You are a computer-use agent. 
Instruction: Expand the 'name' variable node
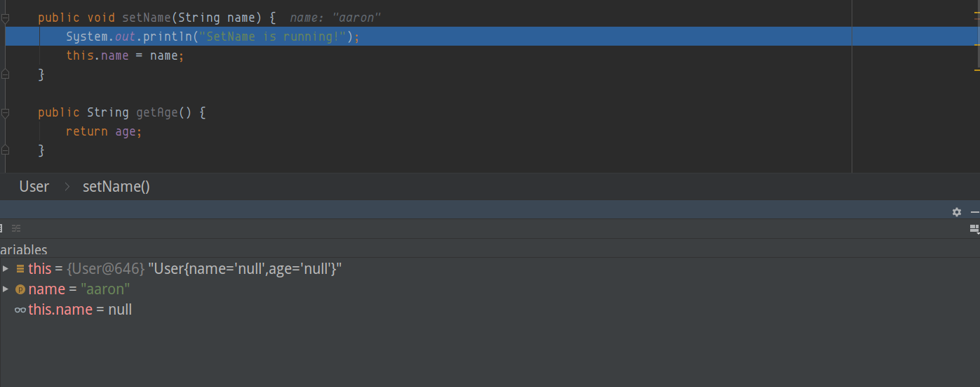[6, 289]
